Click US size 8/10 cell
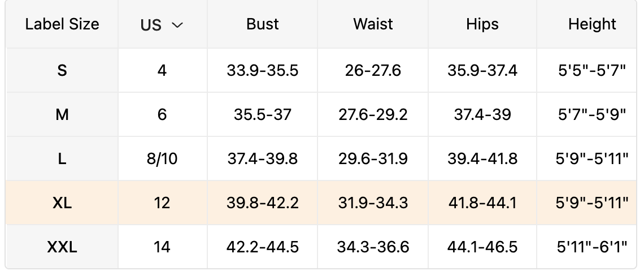The height and width of the screenshot is (275, 644). pyautogui.click(x=162, y=159)
